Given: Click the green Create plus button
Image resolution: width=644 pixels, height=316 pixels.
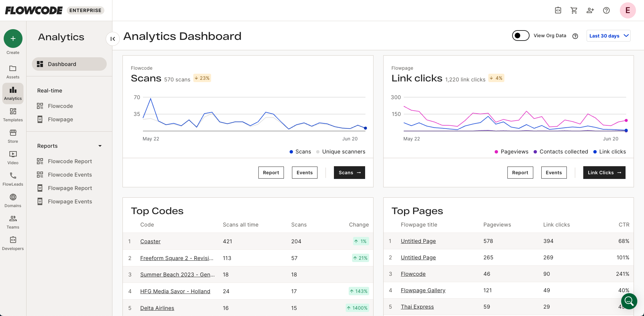Looking at the screenshot, I should pyautogui.click(x=13, y=39).
